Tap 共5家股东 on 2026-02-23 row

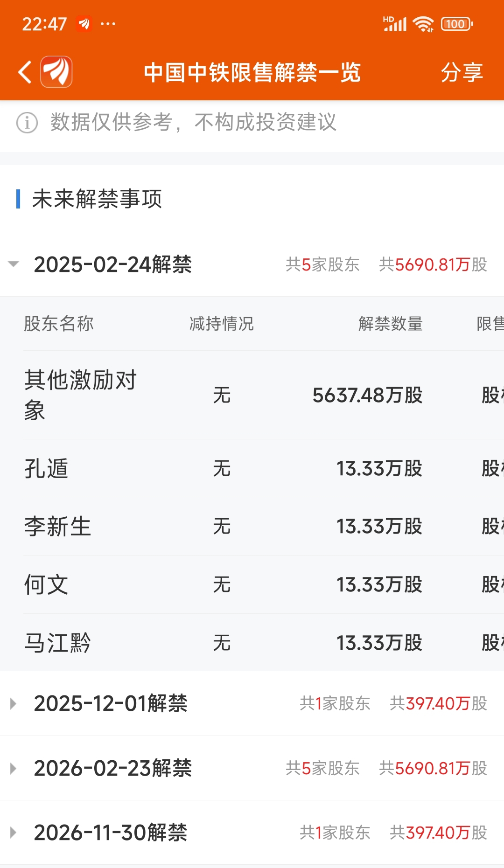coord(322,768)
